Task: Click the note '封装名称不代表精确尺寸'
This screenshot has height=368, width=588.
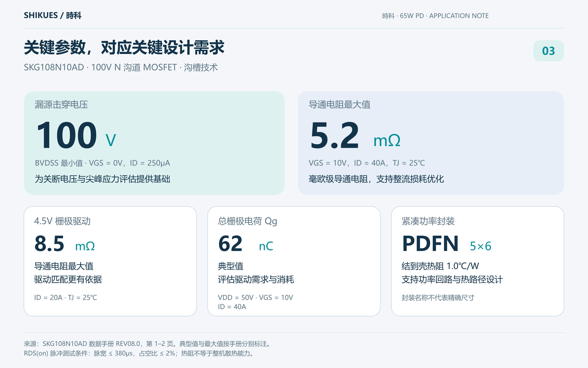Action: [438, 297]
